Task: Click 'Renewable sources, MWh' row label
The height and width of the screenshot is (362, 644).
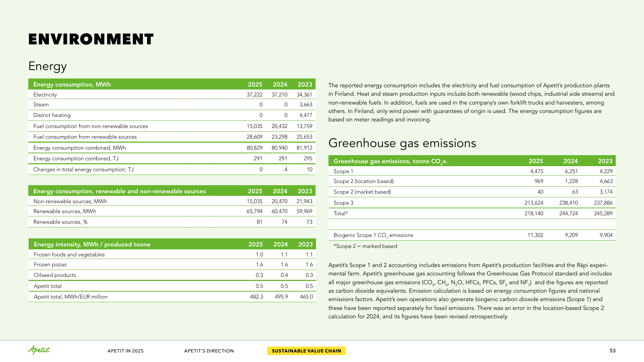Action: pos(65,211)
